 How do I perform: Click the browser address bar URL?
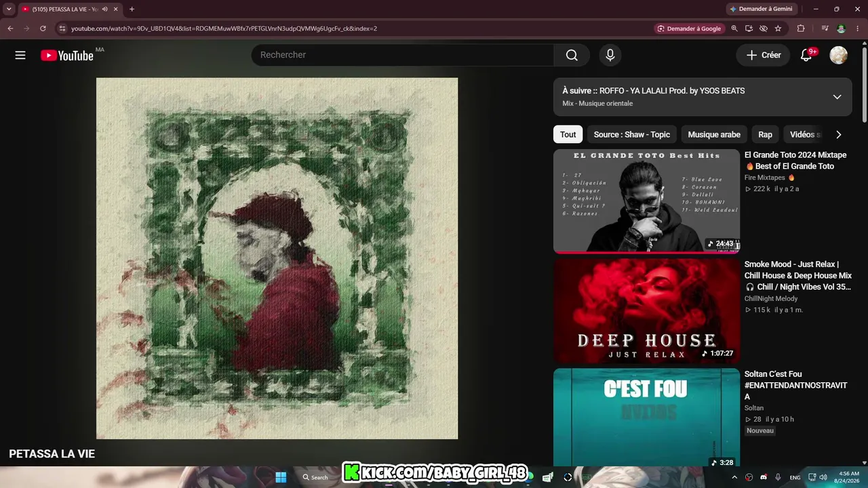coord(224,28)
